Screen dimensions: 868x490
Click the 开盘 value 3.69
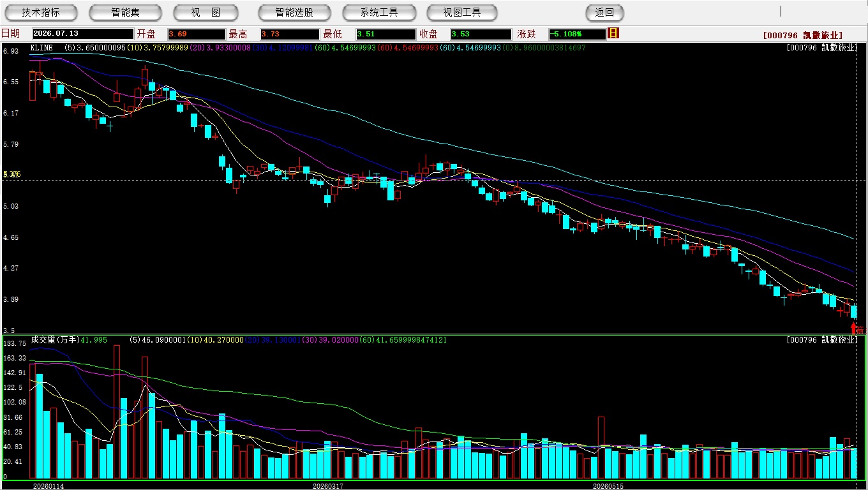(197, 34)
